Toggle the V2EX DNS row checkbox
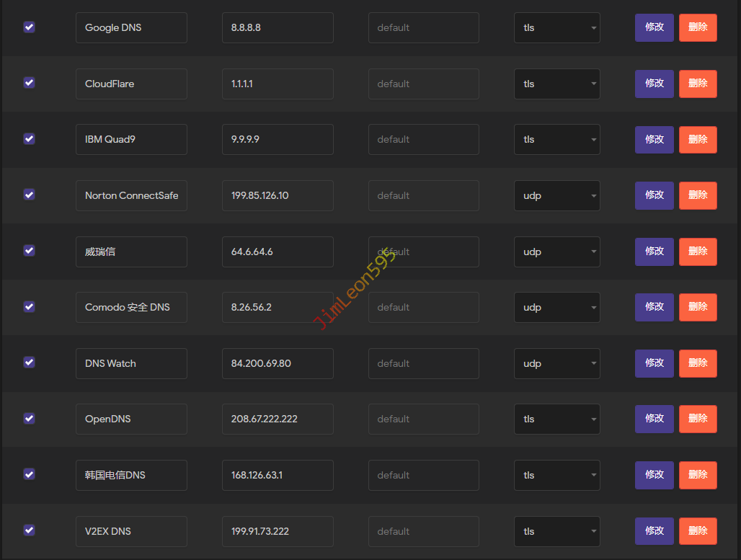 [x=29, y=530]
